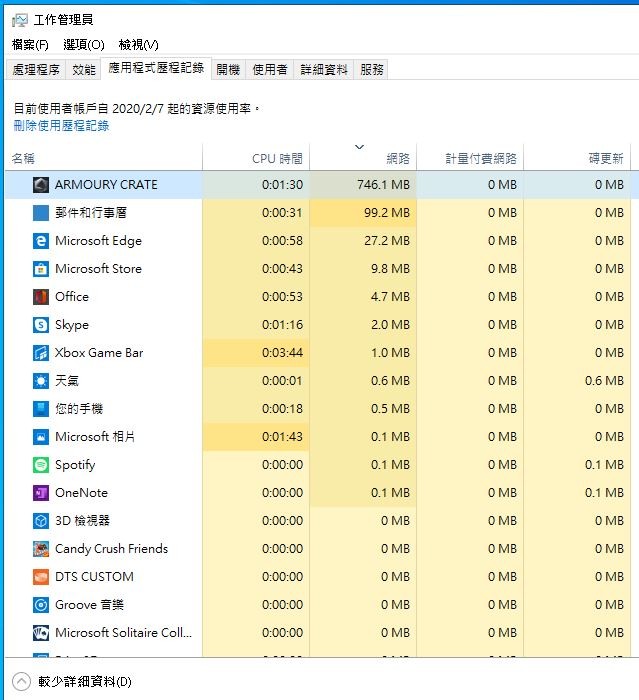
Task: Click the Microsoft Solitaire Collection icon
Action: coord(41,633)
